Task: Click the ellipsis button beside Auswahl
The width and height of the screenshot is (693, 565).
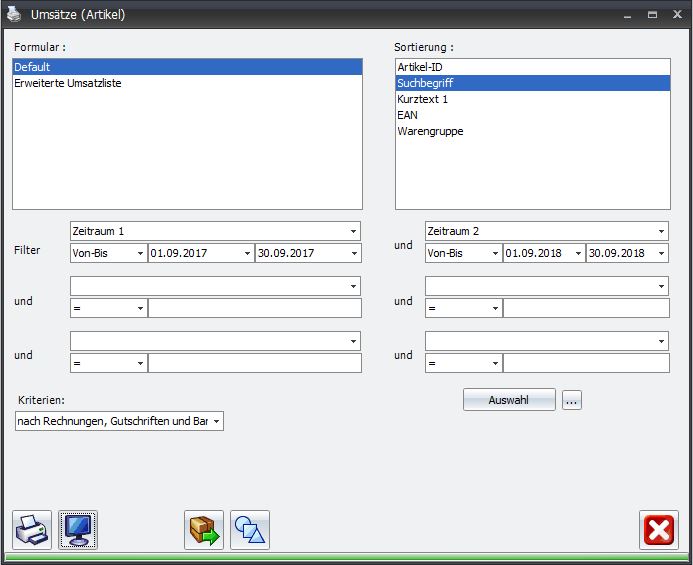Action: tap(571, 400)
